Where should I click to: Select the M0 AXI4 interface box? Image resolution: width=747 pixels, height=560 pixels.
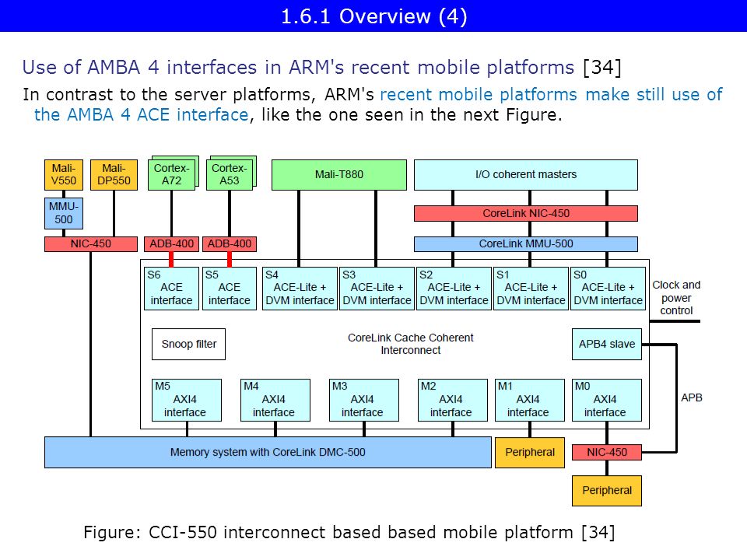(x=607, y=400)
